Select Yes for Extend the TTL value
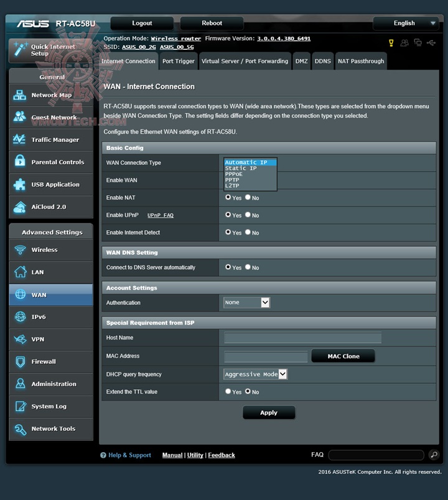Image resolution: width=448 pixels, height=500 pixels. 228,391
